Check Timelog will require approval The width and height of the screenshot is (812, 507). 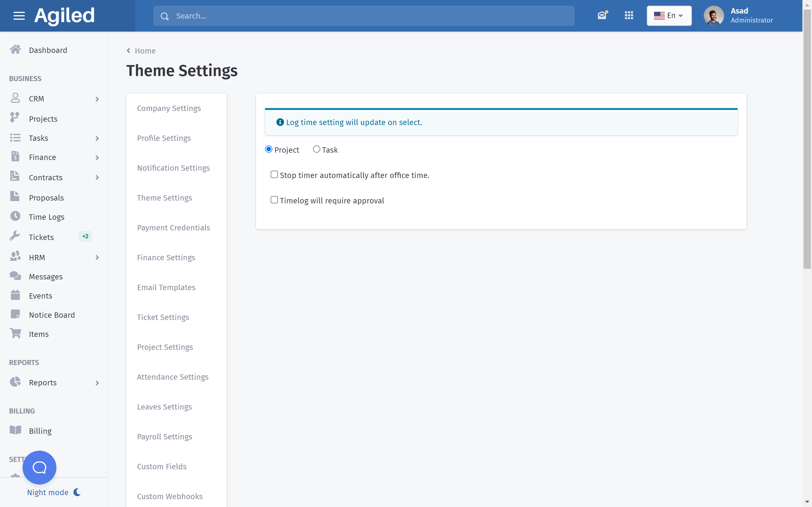coord(274,200)
